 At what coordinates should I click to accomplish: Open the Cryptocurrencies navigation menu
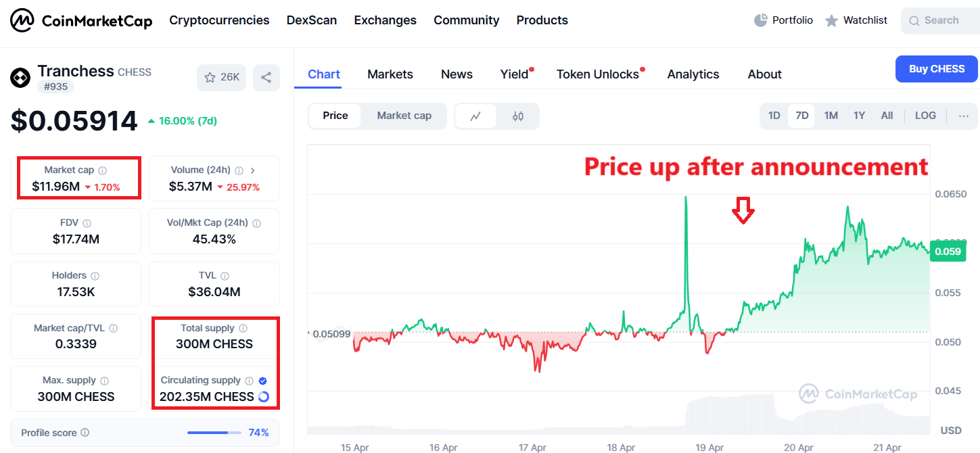click(219, 20)
